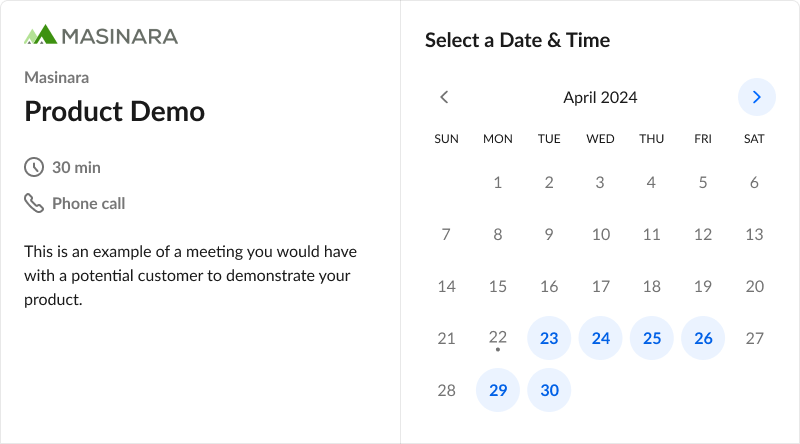
Task: Click the Masinara organizer name
Action: click(57, 77)
